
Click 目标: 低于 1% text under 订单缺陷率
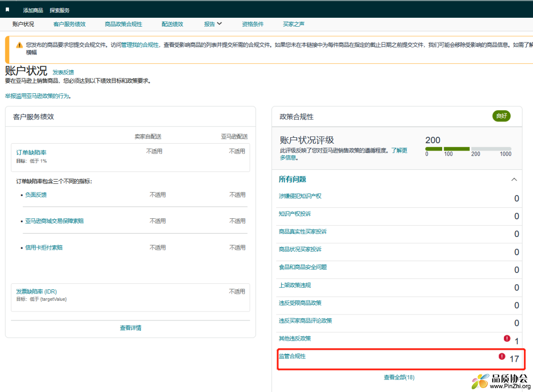tap(31, 161)
